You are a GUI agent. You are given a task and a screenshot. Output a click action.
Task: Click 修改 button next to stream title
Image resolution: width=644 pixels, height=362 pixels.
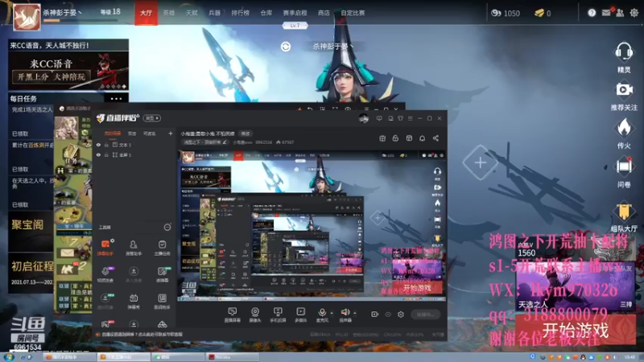[x=246, y=134]
